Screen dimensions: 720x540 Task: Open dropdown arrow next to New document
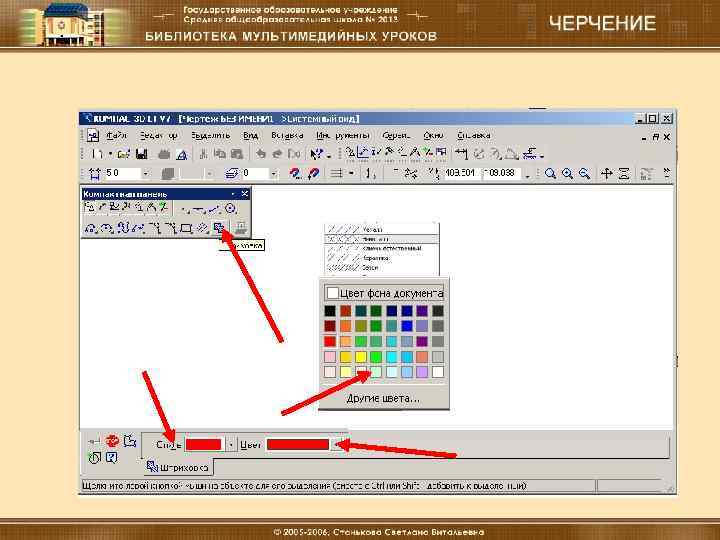(x=110, y=154)
